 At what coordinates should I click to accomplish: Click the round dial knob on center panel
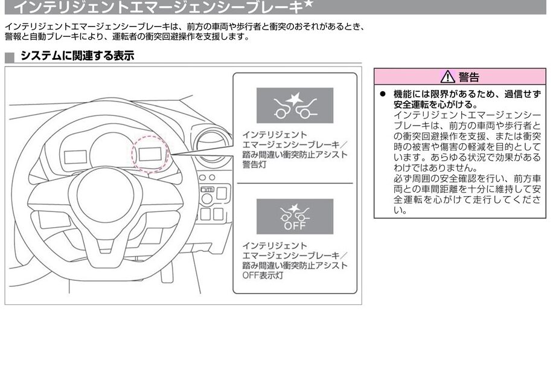point(206,198)
